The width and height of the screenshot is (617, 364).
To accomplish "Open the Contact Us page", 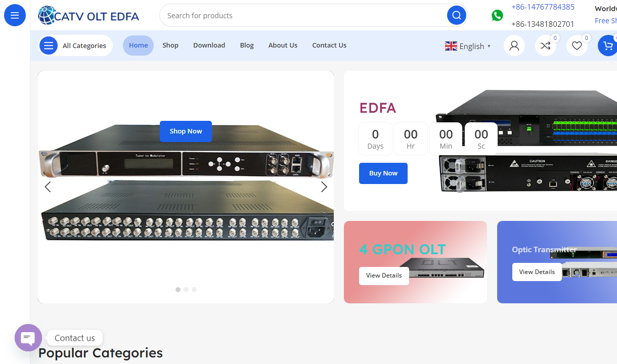I will [x=329, y=45].
